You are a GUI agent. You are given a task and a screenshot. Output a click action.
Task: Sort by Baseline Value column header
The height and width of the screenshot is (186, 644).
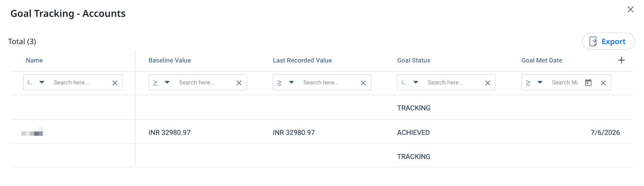pyautogui.click(x=169, y=60)
